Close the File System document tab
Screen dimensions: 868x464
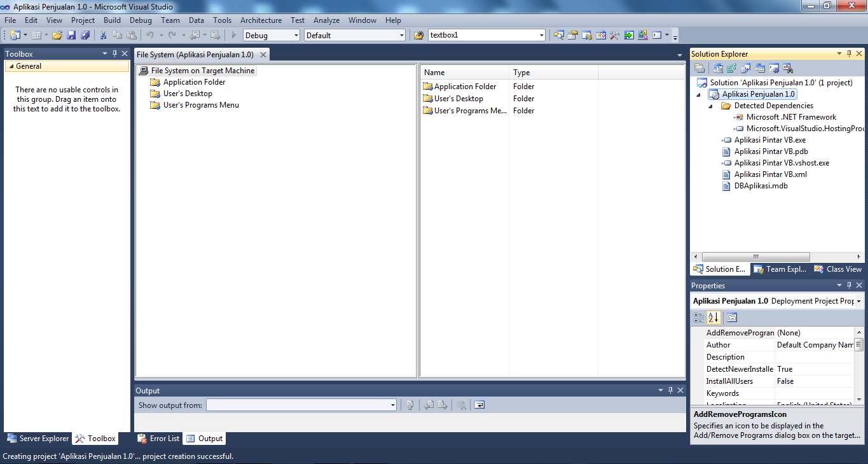(x=263, y=55)
